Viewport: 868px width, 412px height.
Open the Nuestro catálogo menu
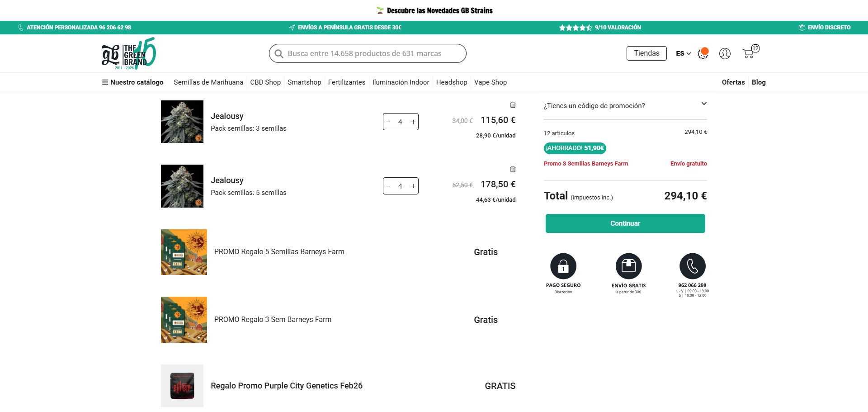pos(133,82)
